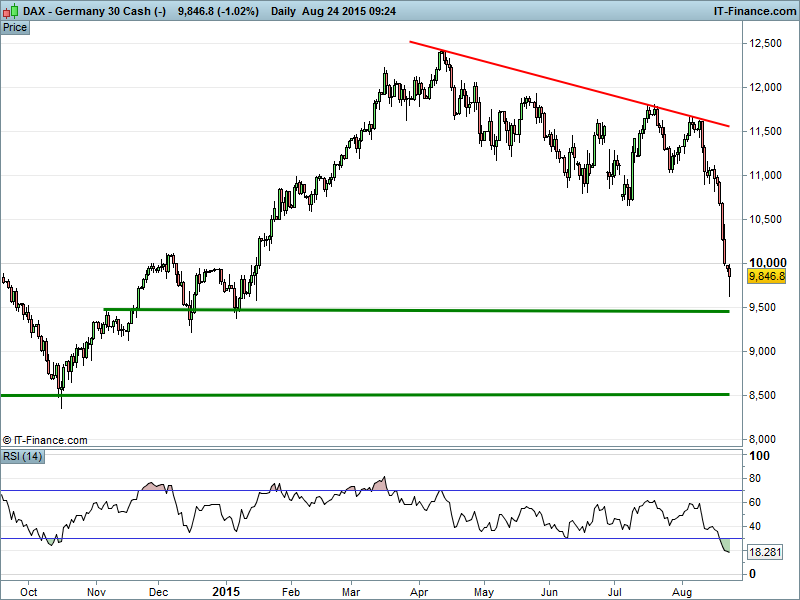Click the © IT-Finance.com copyright text
Screen dimensions: 800x600
(x=46, y=440)
